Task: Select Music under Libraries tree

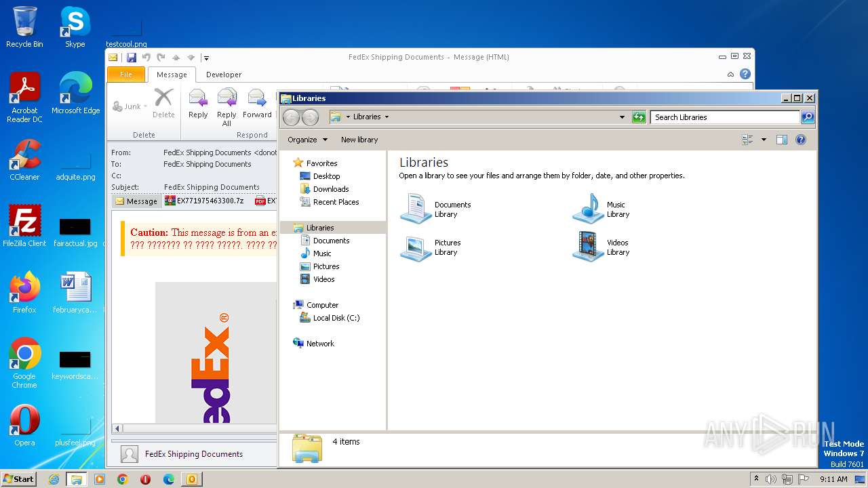Action: [315, 253]
